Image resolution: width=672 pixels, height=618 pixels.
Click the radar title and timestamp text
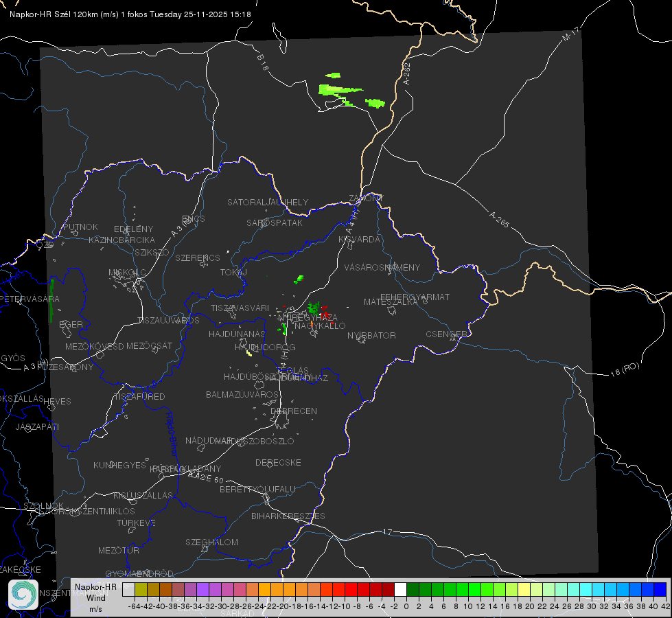[x=130, y=14]
